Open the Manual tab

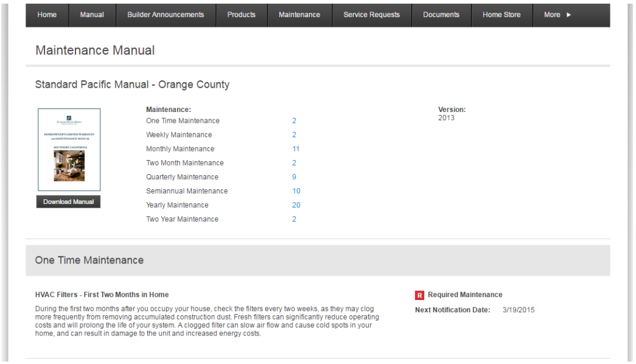[92, 15]
